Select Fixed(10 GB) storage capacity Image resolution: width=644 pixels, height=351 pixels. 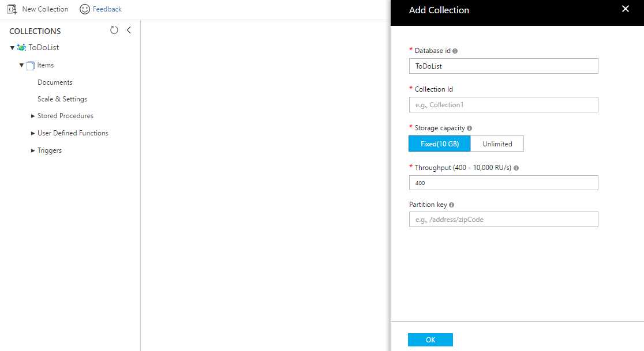coord(439,144)
